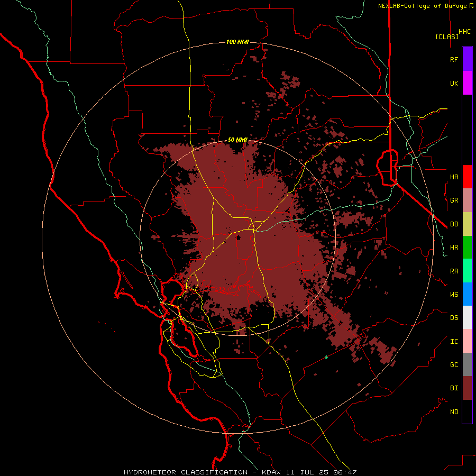Click the GR pinkish legend swatch
Screen dimensions: 476x476
point(467,200)
